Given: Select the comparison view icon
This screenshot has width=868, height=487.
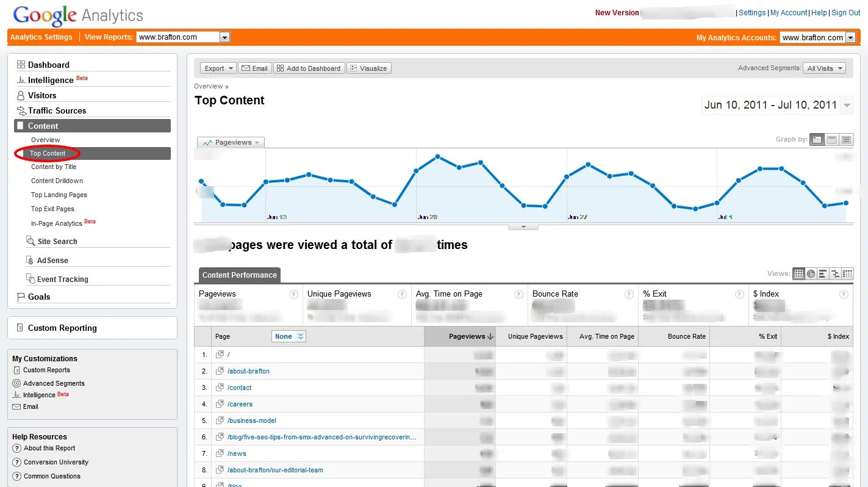Looking at the screenshot, I should 835,273.
